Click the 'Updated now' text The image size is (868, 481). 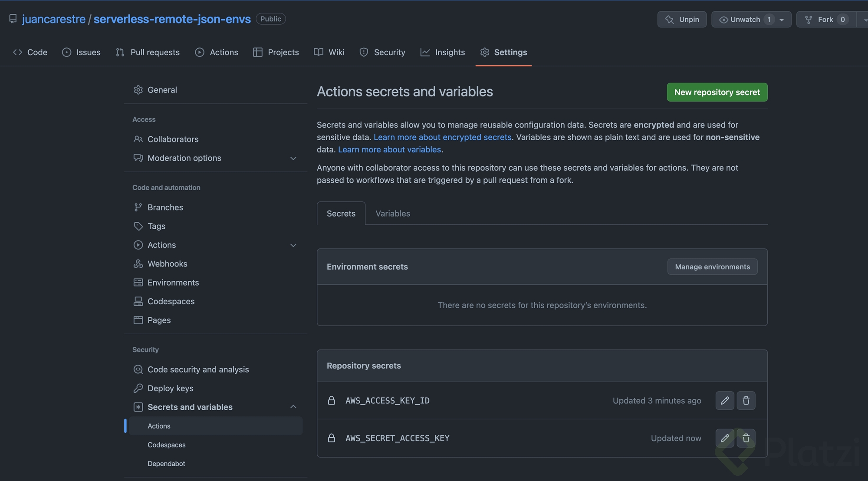(x=676, y=438)
